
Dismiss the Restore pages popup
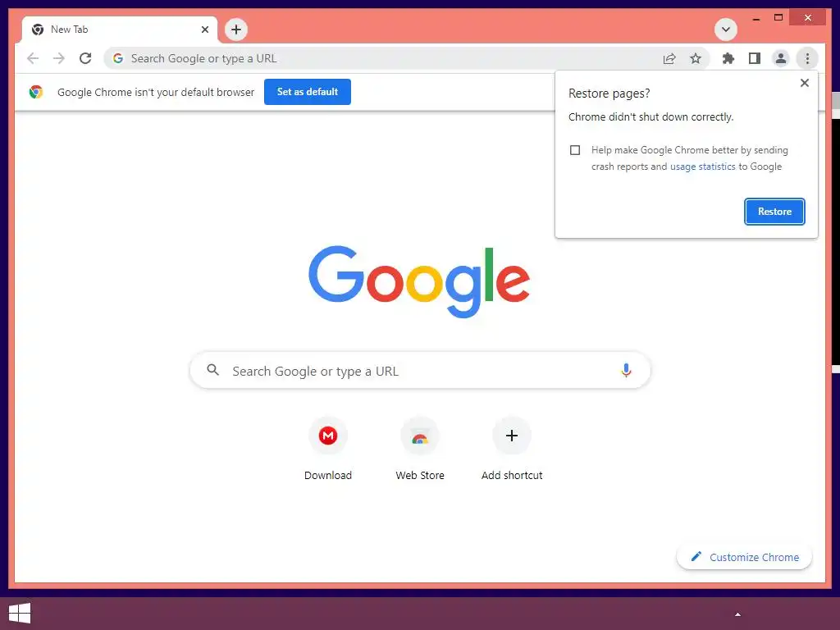804,83
